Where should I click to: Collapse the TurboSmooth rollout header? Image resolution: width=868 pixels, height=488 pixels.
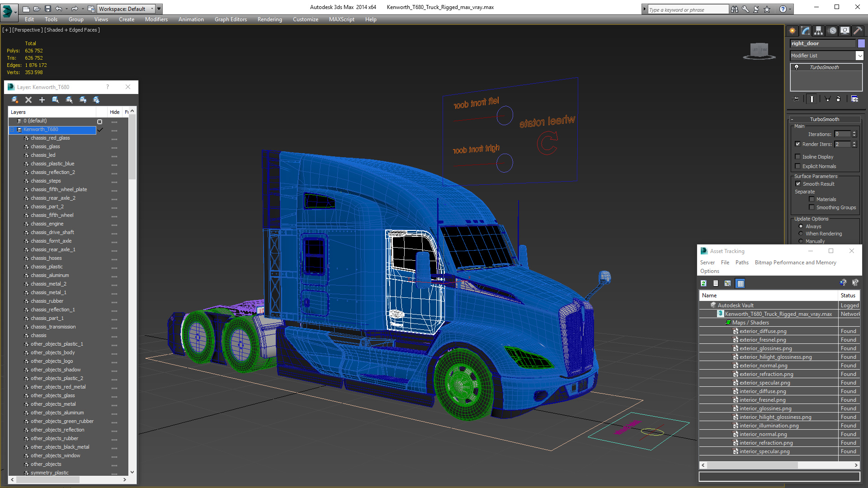[825, 119]
